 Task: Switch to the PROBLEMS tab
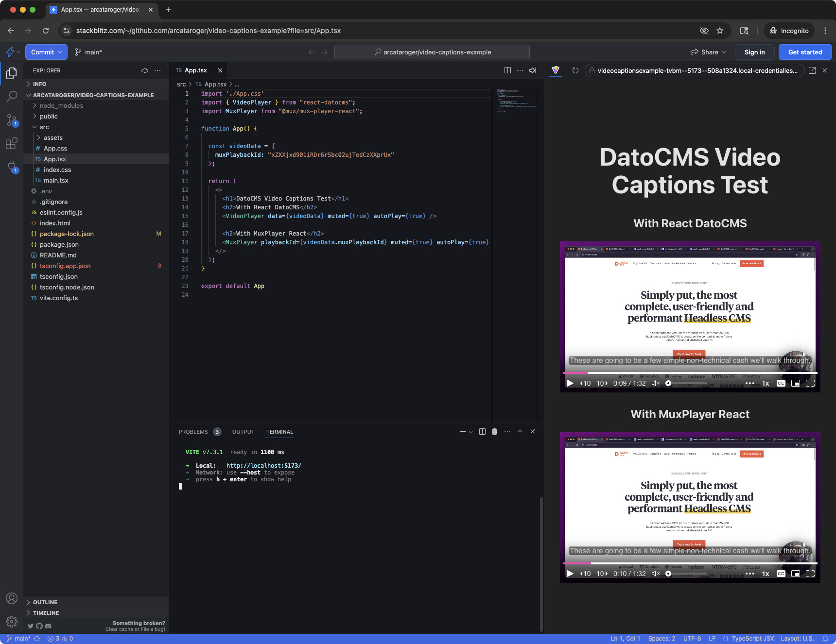(193, 432)
